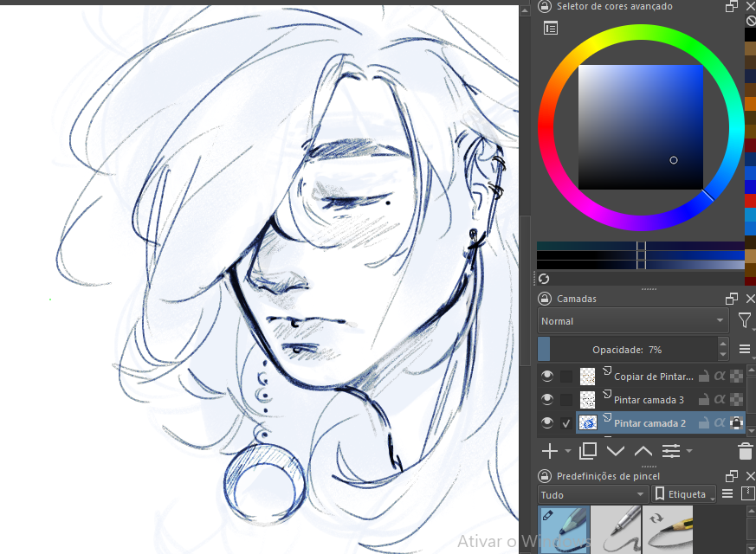Screen dimensions: 756x554
Task: Open the Tudo brush tag dropdown
Action: (592, 494)
